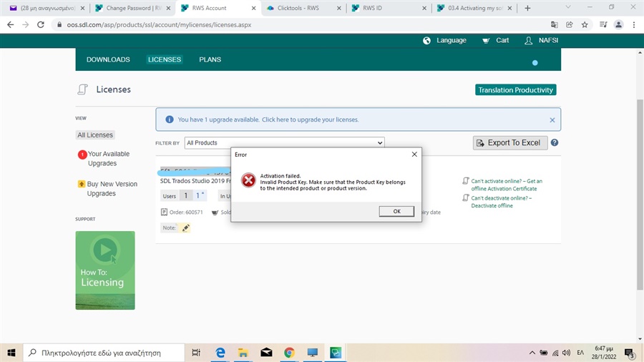
Task: Open Mail app from taskbar
Action: coord(266,353)
